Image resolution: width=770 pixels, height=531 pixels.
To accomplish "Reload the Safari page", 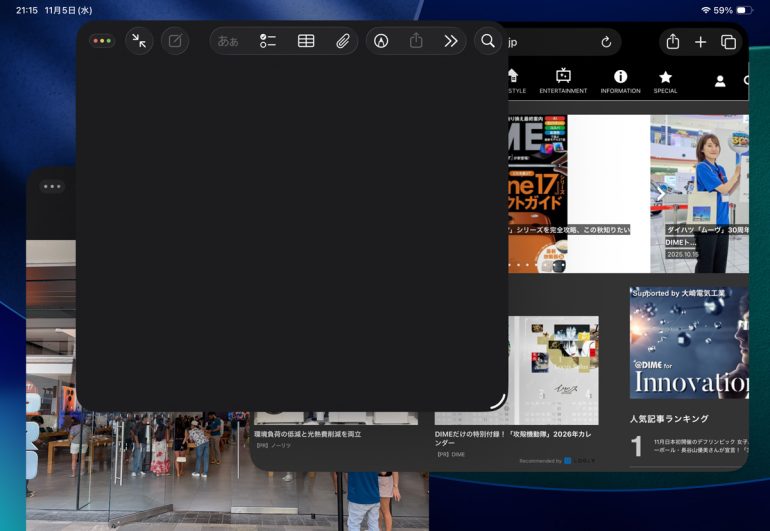I will [x=606, y=42].
